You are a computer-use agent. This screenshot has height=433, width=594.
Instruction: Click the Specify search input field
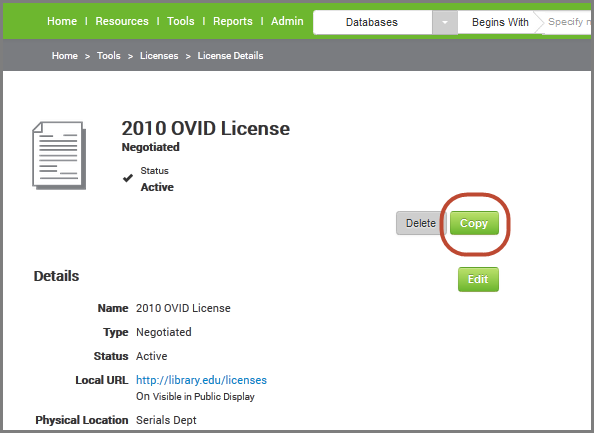[x=567, y=22]
